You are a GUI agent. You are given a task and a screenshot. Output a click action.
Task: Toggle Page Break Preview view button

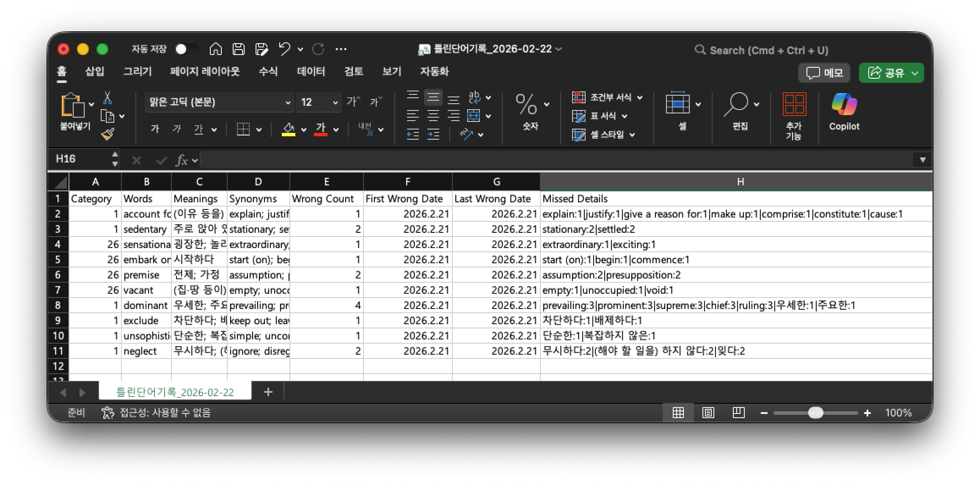(x=738, y=413)
